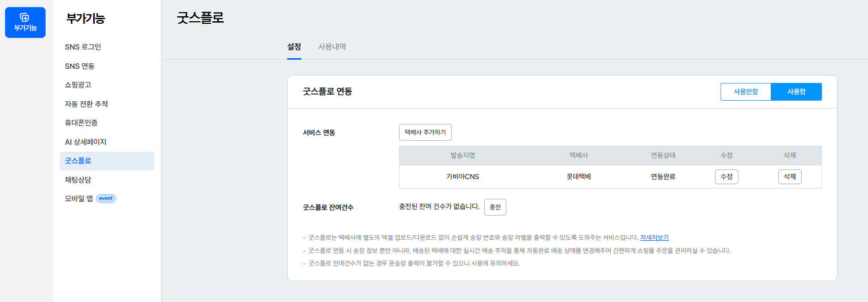
Task: Open 채팅상담 menu item
Action: pyautogui.click(x=78, y=180)
